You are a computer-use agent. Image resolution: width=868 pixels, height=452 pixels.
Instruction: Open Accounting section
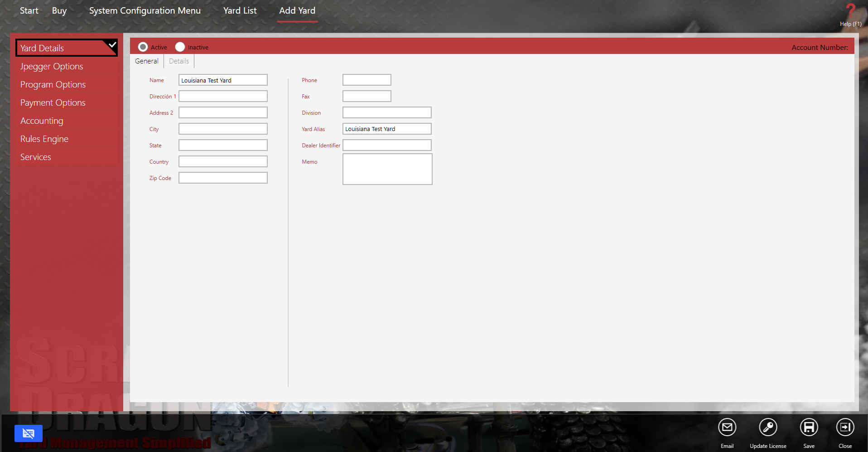[67, 121]
